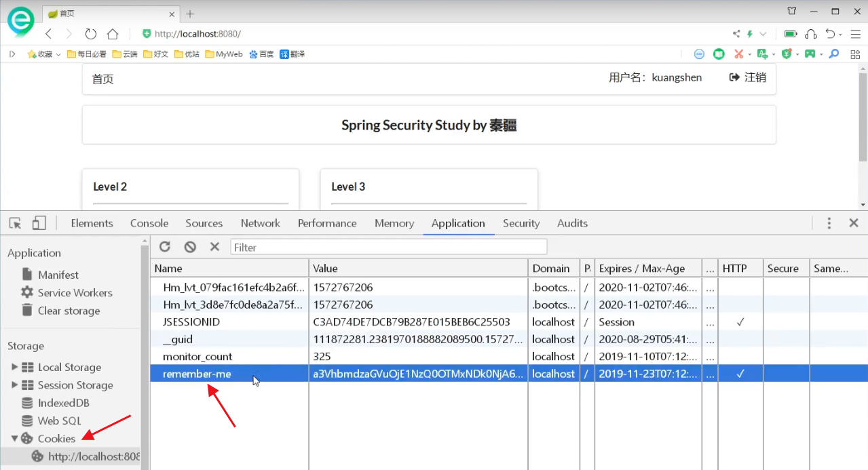868x470 pixels.
Task: Click the green translate A extension icon
Action: coord(762,54)
